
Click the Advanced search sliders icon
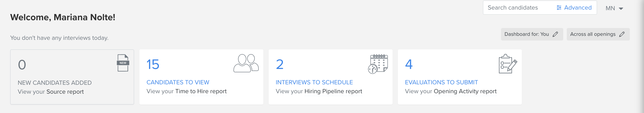[x=559, y=8]
